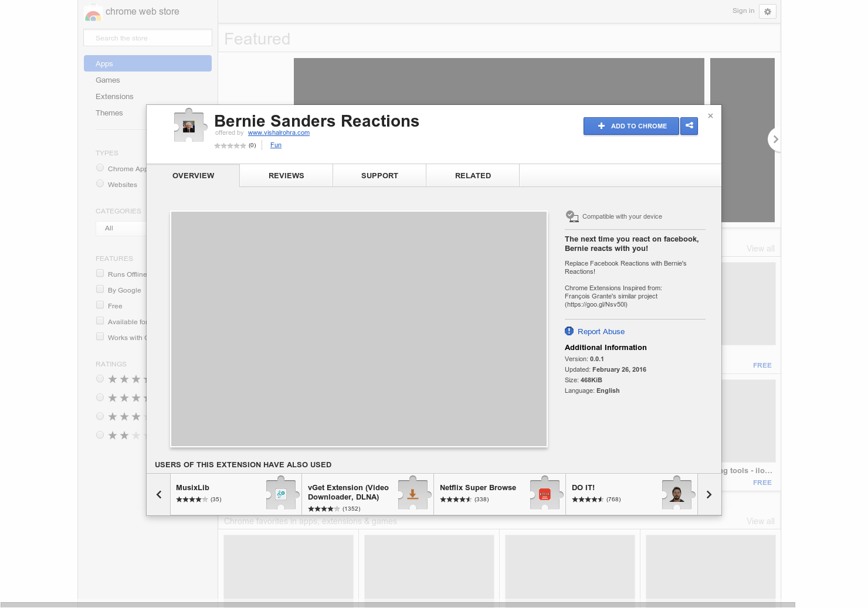Screen dimensions: 868x608
Task: Click the MusixLib extension title
Action: coord(192,488)
